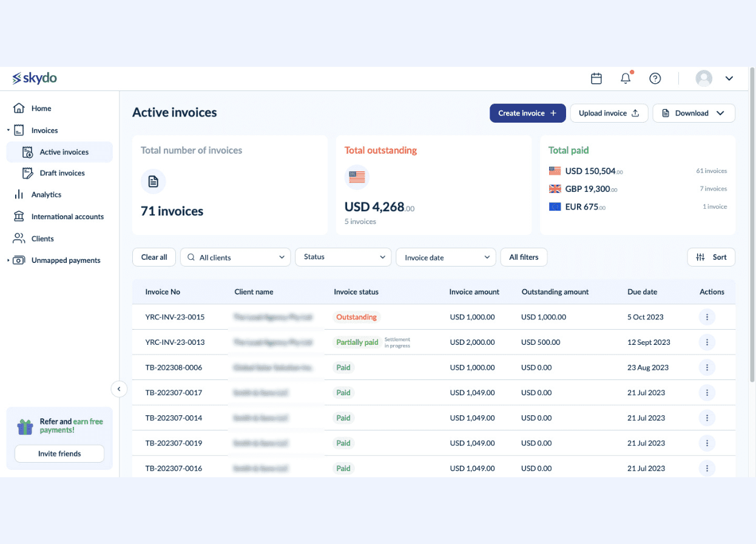Open actions menu for invoice YRC-INV-23-0015

point(707,317)
